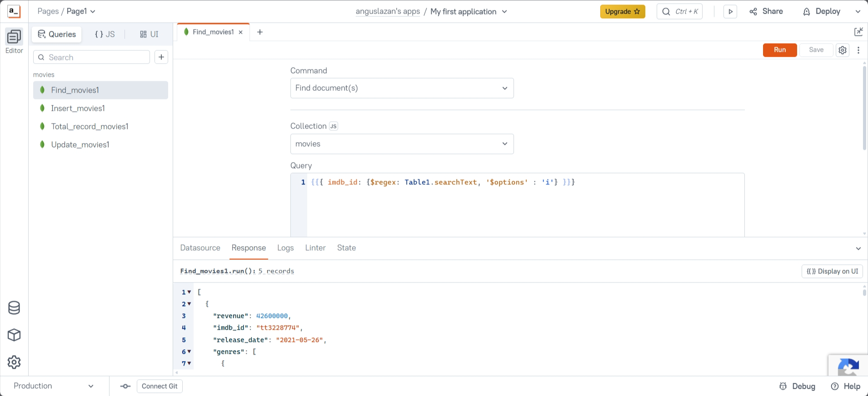
Task: Collapse the response pane chevron
Action: (858, 248)
